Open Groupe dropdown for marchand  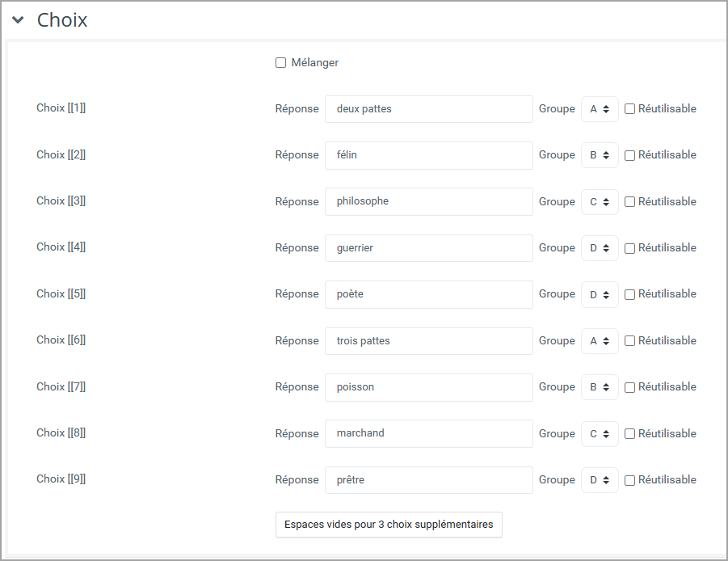click(600, 434)
